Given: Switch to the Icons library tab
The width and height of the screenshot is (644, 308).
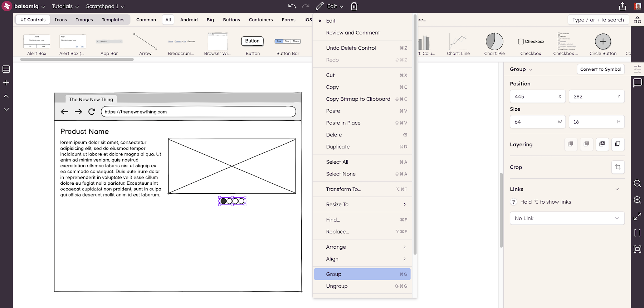Looking at the screenshot, I should [x=60, y=20].
